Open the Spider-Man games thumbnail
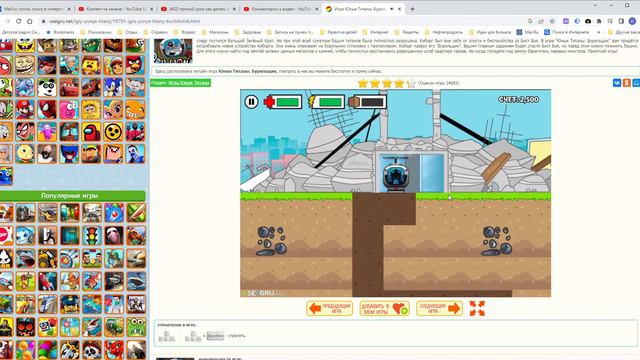640x360 pixels. (x=47, y=109)
